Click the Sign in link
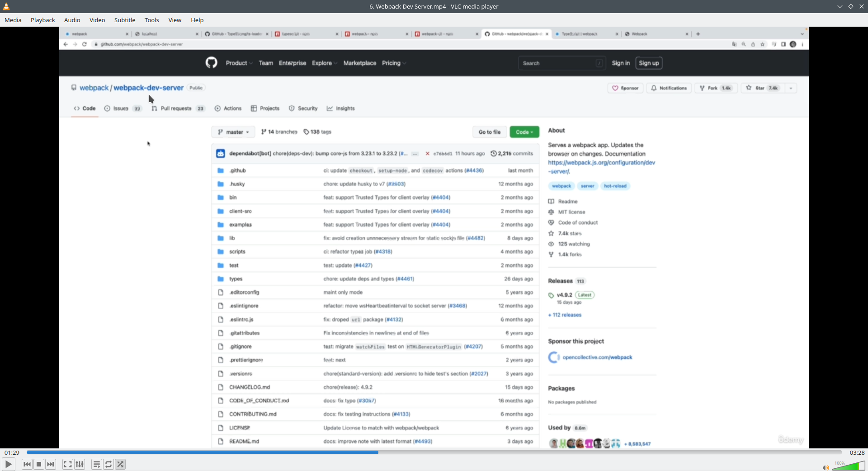Image resolution: width=868 pixels, height=471 pixels. 621,63
